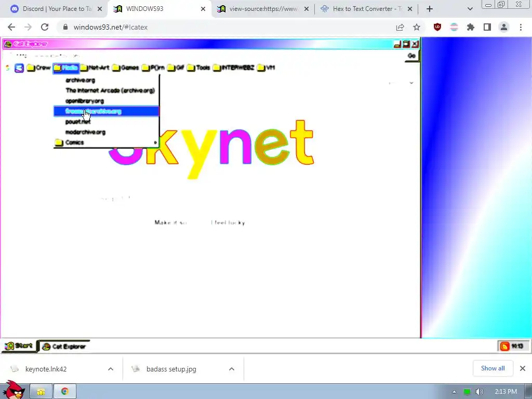The width and height of the screenshot is (532, 399).
Task: Select Cat Explorer in the Windows93 taskbar
Action: pos(64,347)
